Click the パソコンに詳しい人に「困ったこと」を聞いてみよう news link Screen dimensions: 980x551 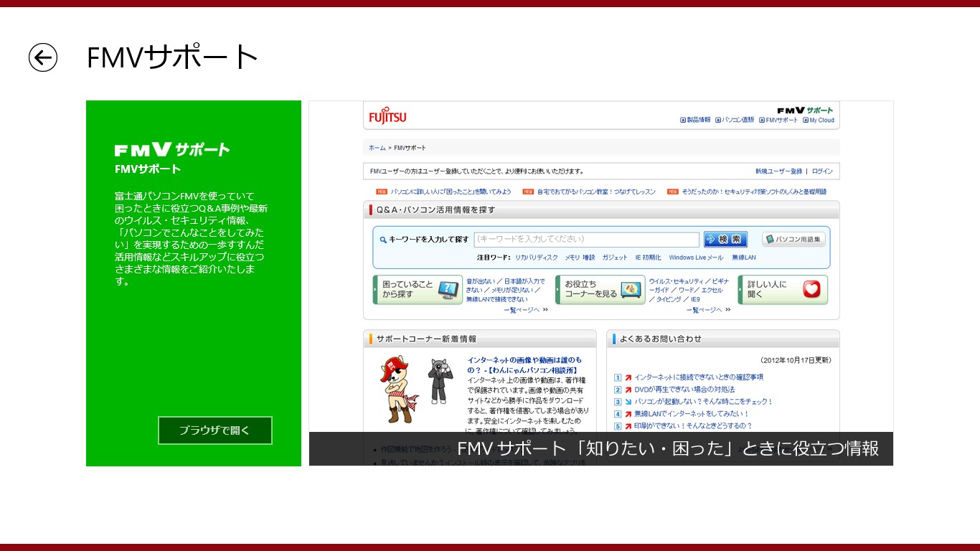click(451, 192)
